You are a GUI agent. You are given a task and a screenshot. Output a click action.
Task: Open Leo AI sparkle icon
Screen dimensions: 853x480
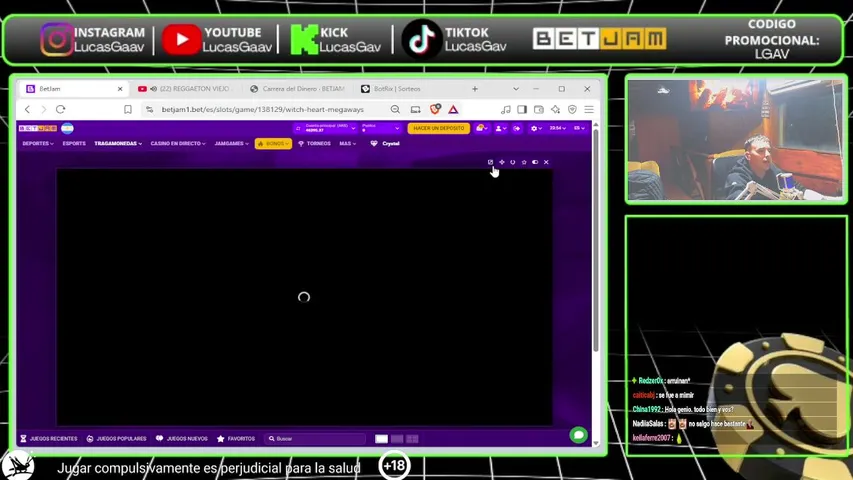555,109
